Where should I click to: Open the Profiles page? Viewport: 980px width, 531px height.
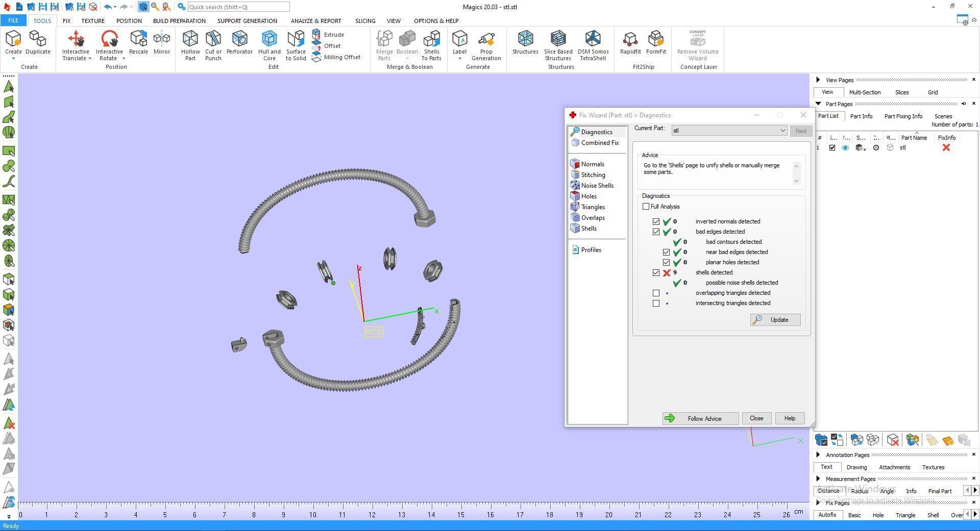586,250
